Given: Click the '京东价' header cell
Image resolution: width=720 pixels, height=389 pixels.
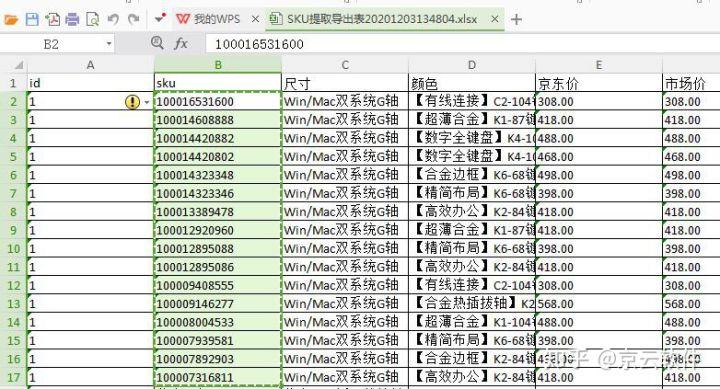Looking at the screenshot, I should [599, 83].
